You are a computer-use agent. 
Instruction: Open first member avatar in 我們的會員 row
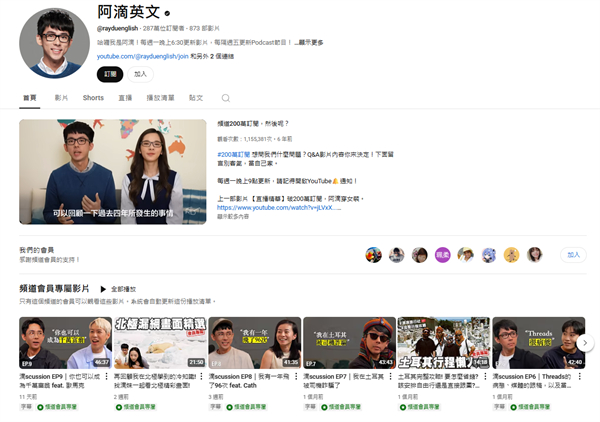pos(373,255)
